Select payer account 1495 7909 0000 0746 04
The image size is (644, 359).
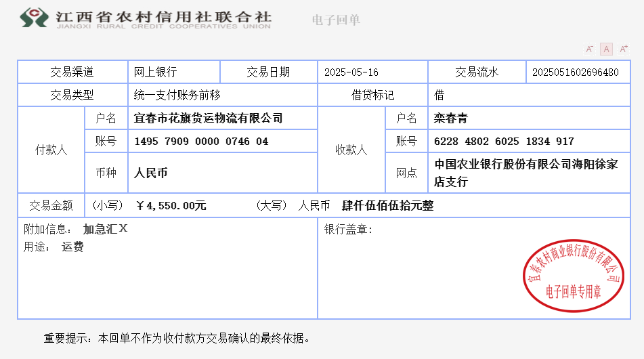coord(201,142)
